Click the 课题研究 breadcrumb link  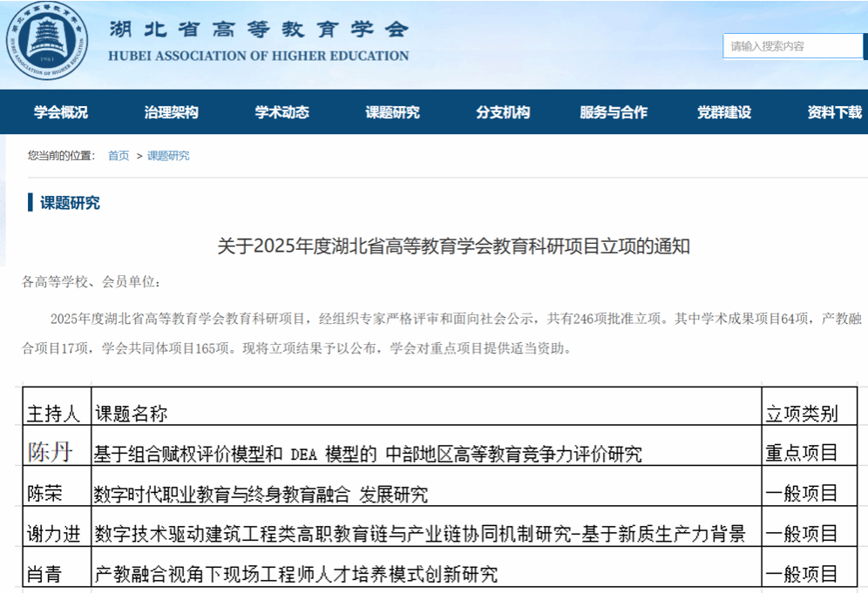coord(168,156)
